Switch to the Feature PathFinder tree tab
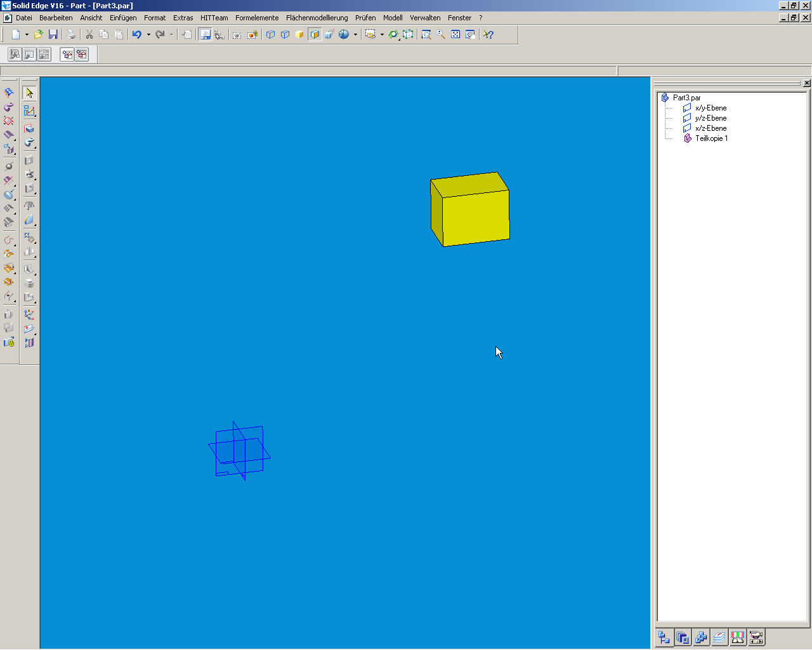This screenshot has width=812, height=650. pyautogui.click(x=664, y=637)
